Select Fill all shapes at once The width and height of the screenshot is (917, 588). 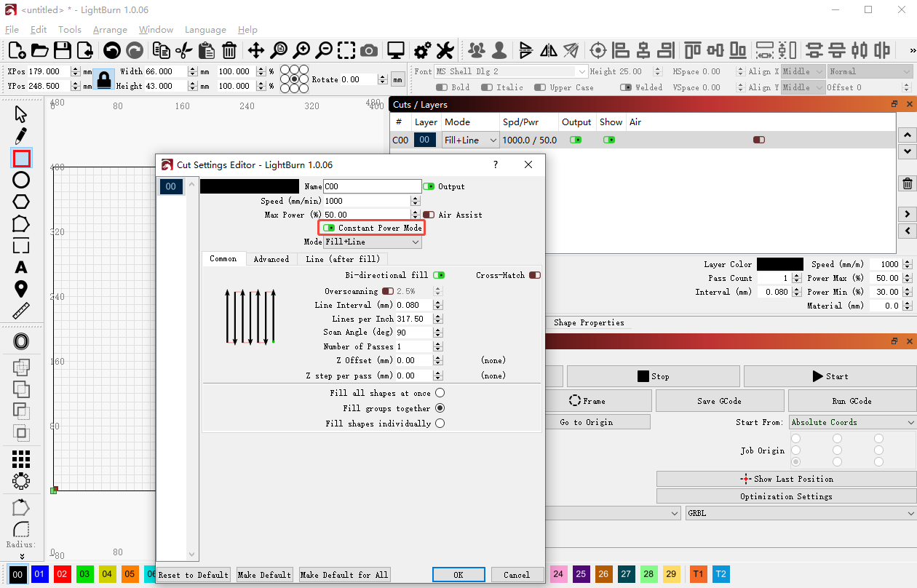(440, 393)
